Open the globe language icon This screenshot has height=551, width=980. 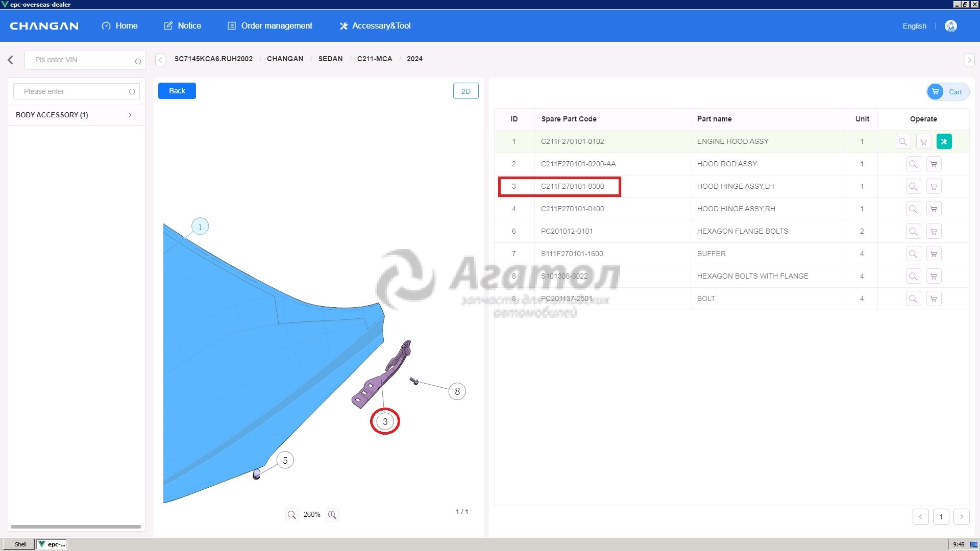[950, 26]
